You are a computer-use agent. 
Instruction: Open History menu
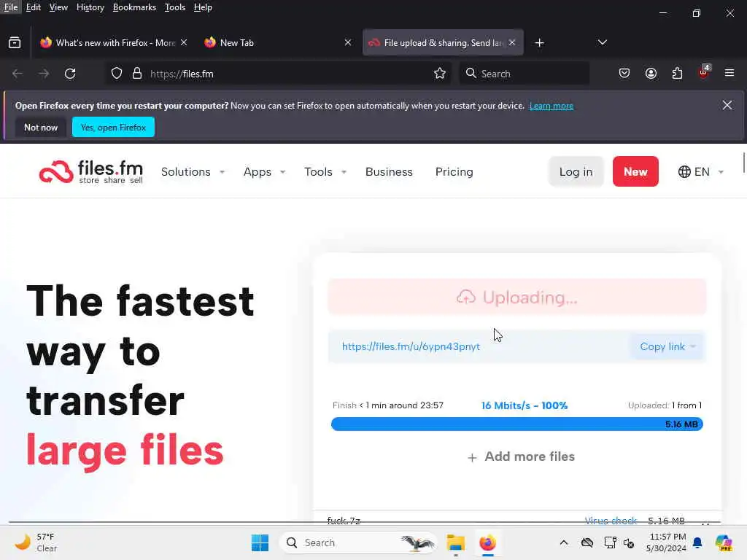click(90, 7)
